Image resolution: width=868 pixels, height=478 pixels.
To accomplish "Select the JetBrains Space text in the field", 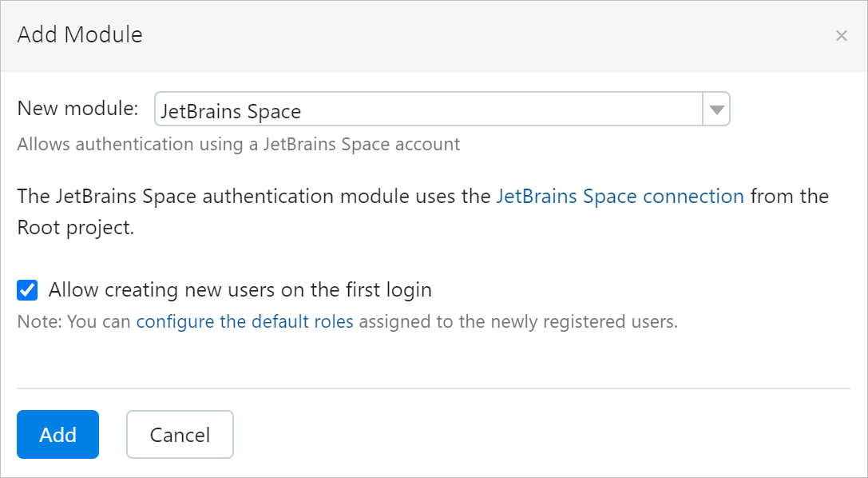I will click(229, 109).
